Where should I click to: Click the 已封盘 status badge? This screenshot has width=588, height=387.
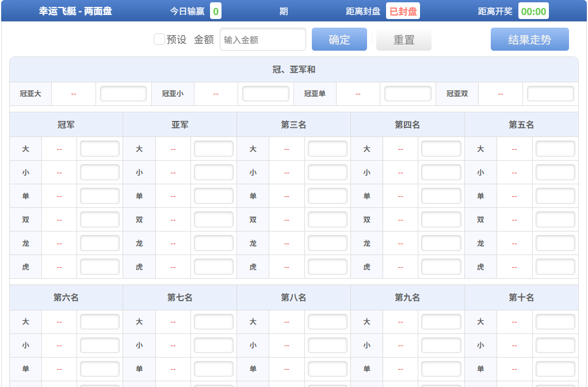(x=402, y=10)
